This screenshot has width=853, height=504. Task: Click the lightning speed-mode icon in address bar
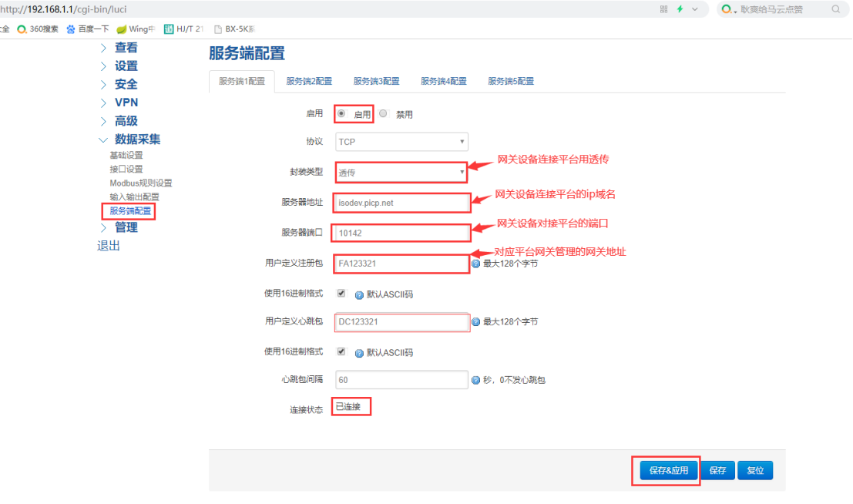tap(680, 9)
